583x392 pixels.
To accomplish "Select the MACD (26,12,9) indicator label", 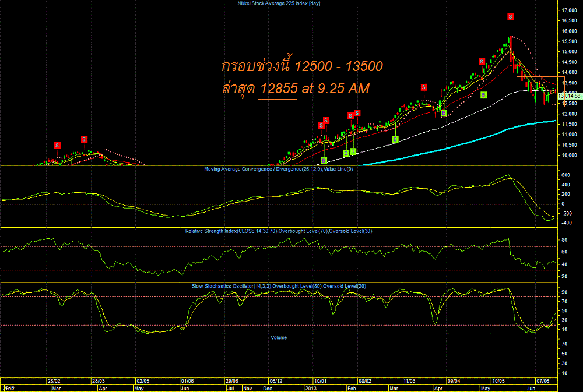I will tap(279, 169).
